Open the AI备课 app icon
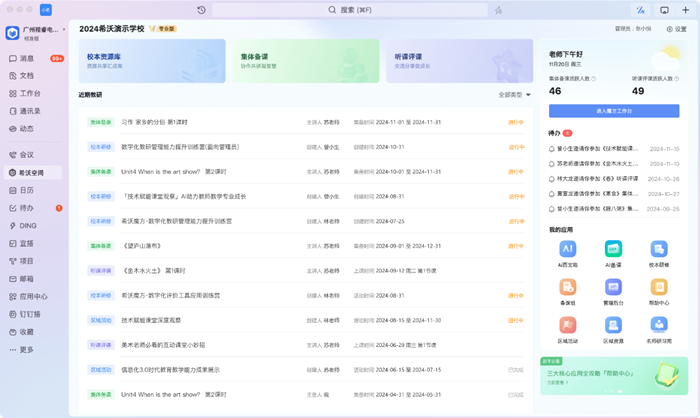The image size is (700, 418). click(x=613, y=249)
